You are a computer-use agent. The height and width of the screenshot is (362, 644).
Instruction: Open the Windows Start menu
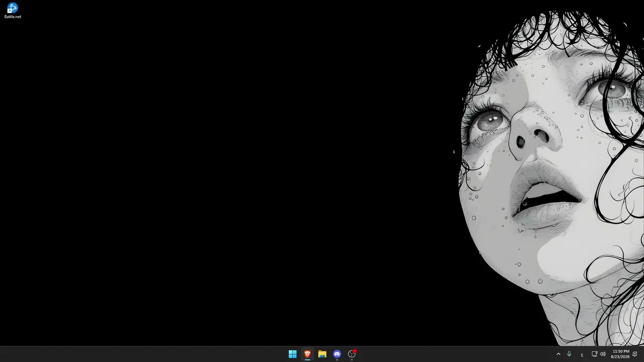(x=292, y=354)
